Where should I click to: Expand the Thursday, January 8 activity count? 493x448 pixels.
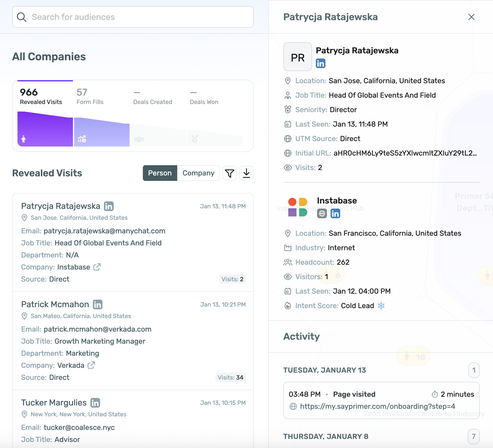(473, 436)
